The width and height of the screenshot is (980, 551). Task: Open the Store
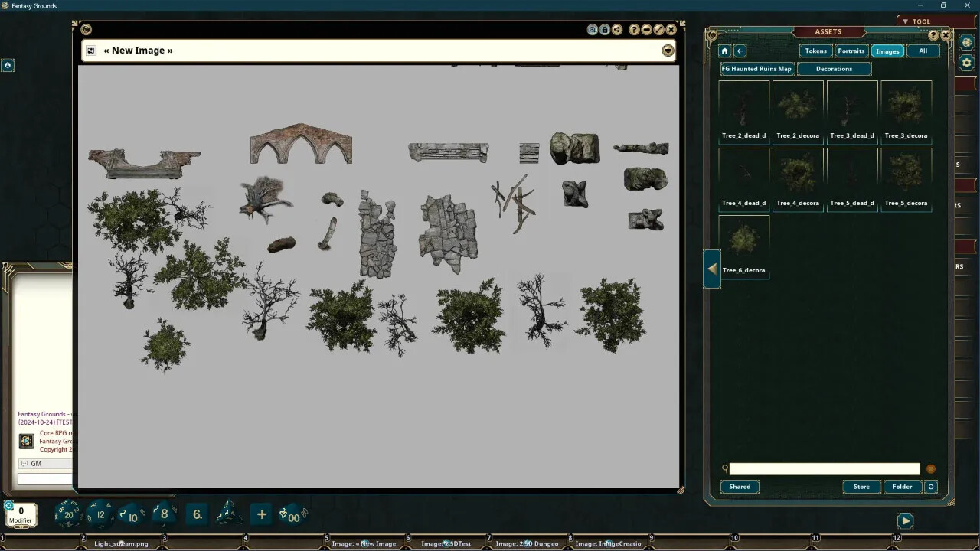[861, 487]
